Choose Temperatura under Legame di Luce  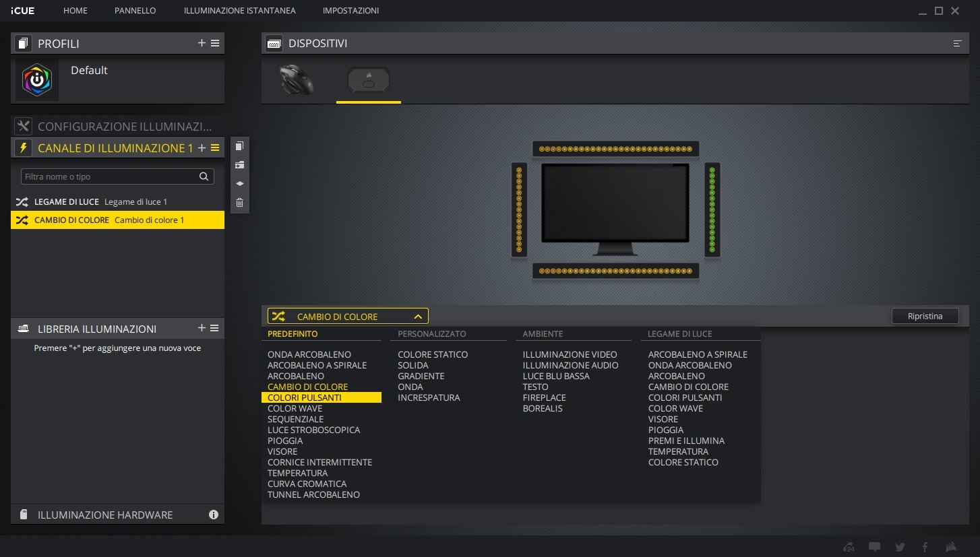[678, 451]
